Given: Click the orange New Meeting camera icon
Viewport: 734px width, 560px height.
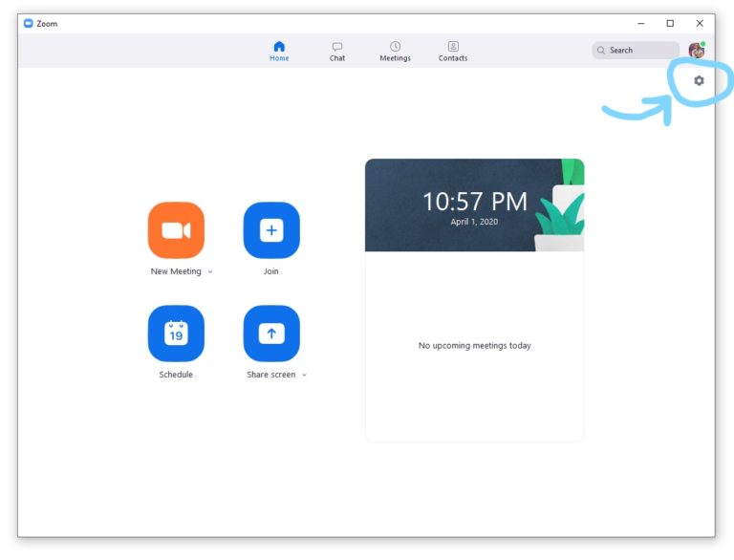Looking at the screenshot, I should click(176, 230).
